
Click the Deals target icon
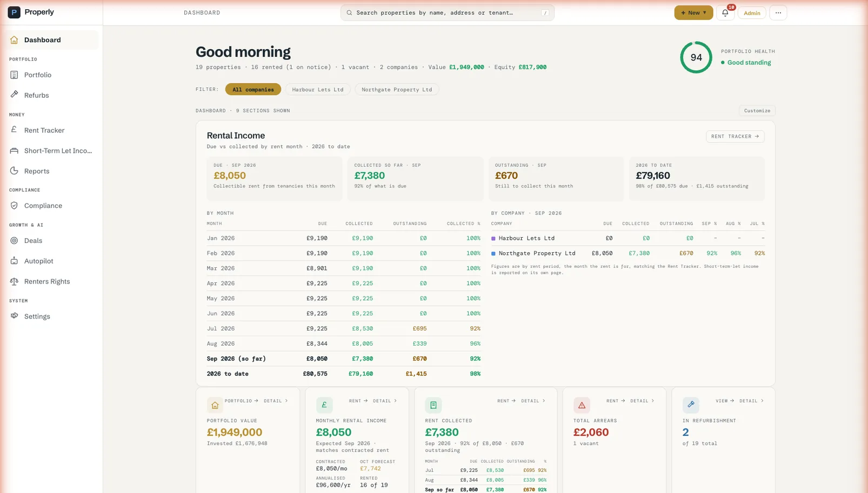pos(14,240)
